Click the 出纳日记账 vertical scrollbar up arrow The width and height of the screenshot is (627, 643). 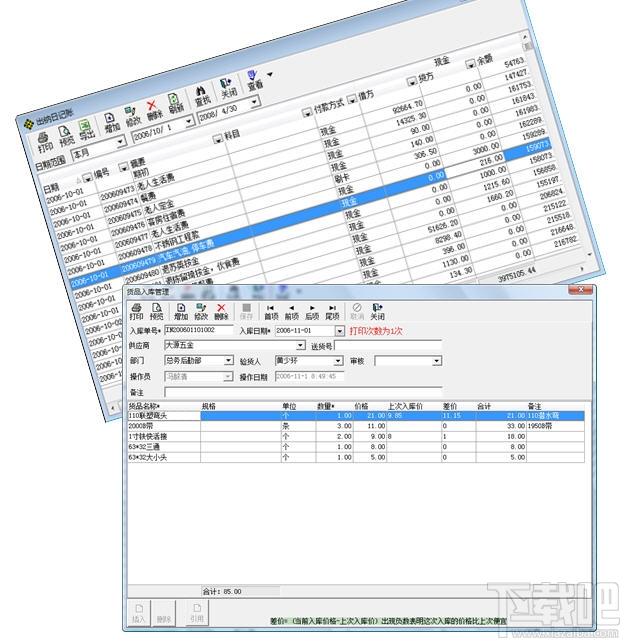524,36
